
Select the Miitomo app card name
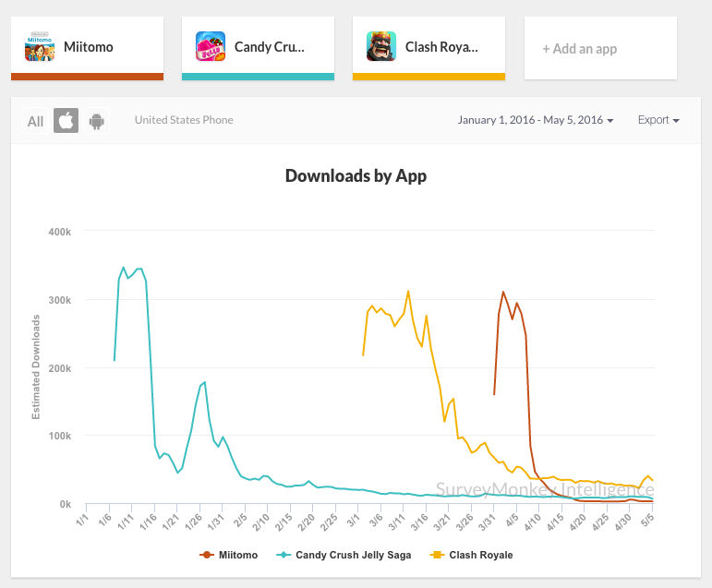click(x=89, y=47)
